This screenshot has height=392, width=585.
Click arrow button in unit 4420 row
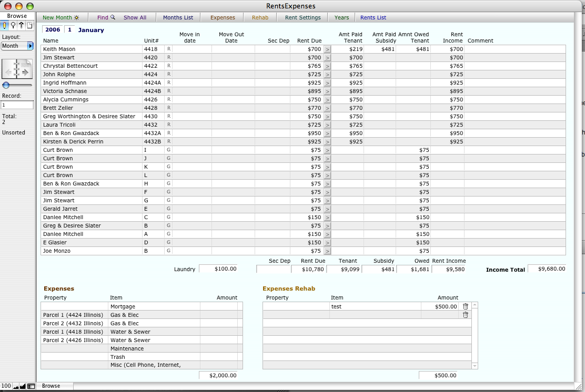point(327,58)
